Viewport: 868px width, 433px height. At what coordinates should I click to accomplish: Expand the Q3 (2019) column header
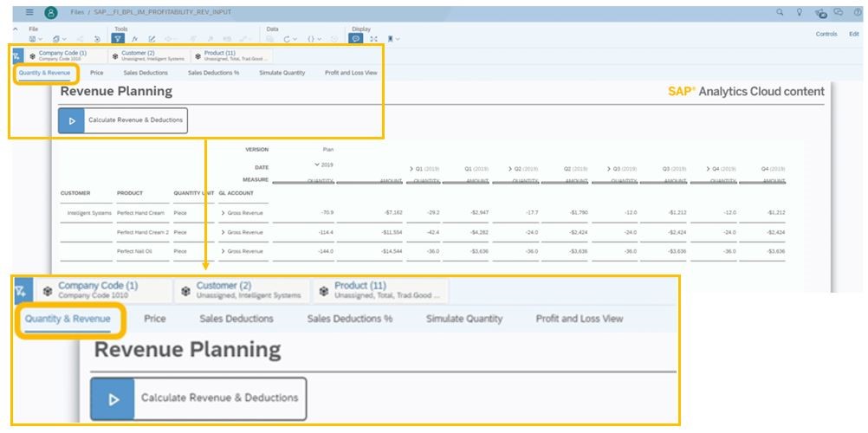pyautogui.click(x=609, y=168)
